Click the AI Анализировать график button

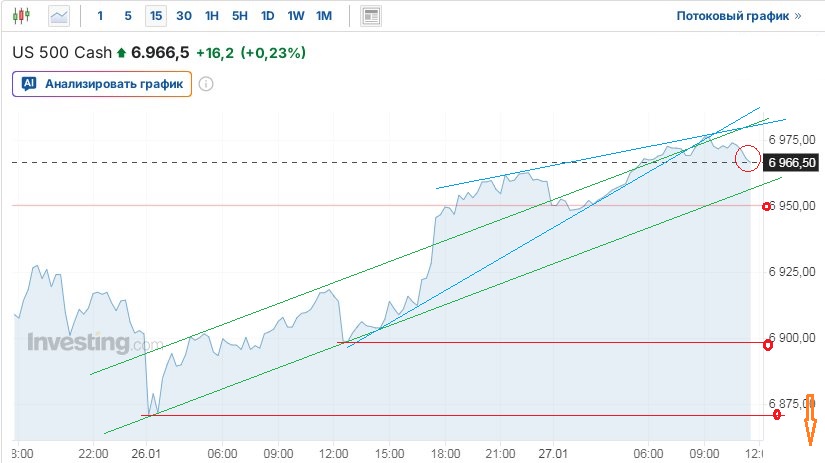101,84
